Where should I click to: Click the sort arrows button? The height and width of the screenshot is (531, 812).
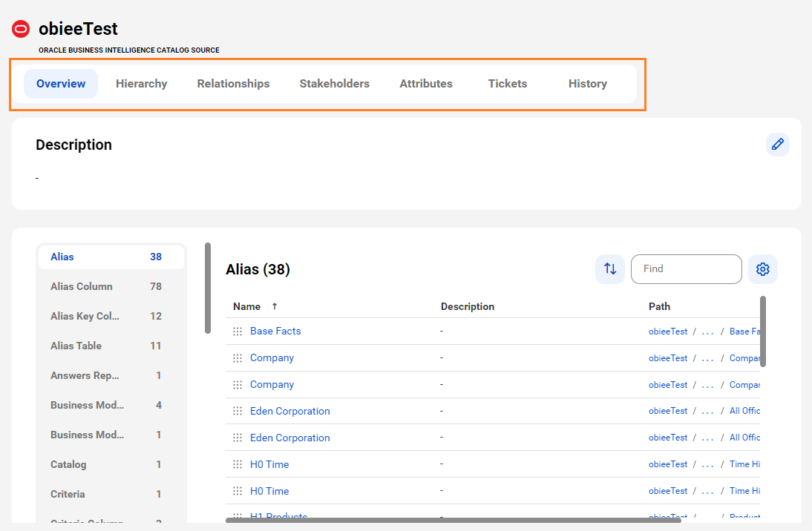click(x=610, y=269)
